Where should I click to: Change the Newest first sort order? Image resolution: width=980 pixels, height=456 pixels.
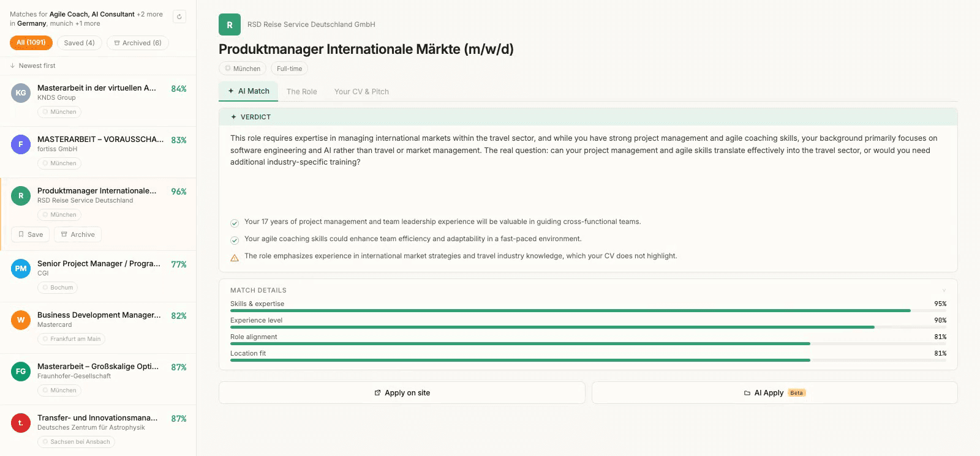point(33,65)
